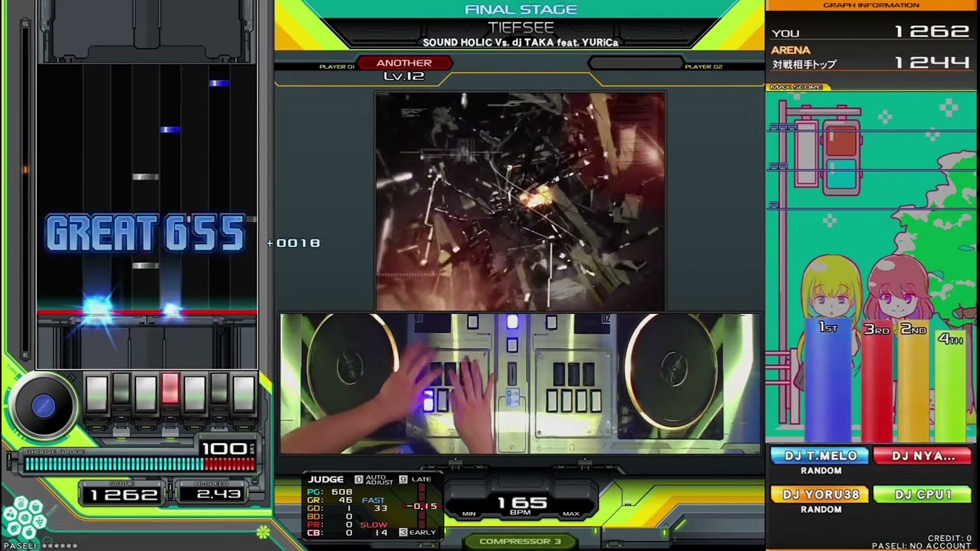Select the DJ NYA... player tag
This screenshot has height=551, width=980.
coord(923,456)
